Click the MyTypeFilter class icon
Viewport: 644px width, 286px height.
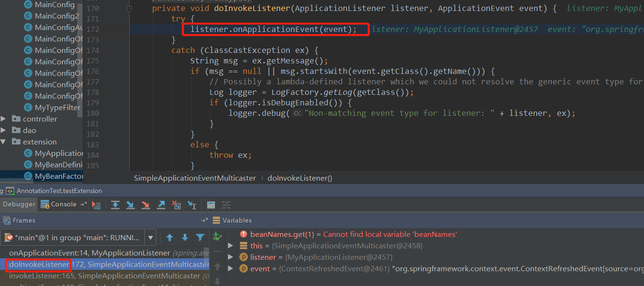click(28, 107)
